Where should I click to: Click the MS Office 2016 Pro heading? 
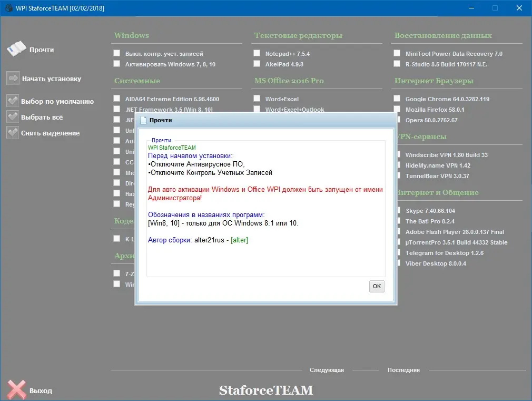click(x=289, y=81)
